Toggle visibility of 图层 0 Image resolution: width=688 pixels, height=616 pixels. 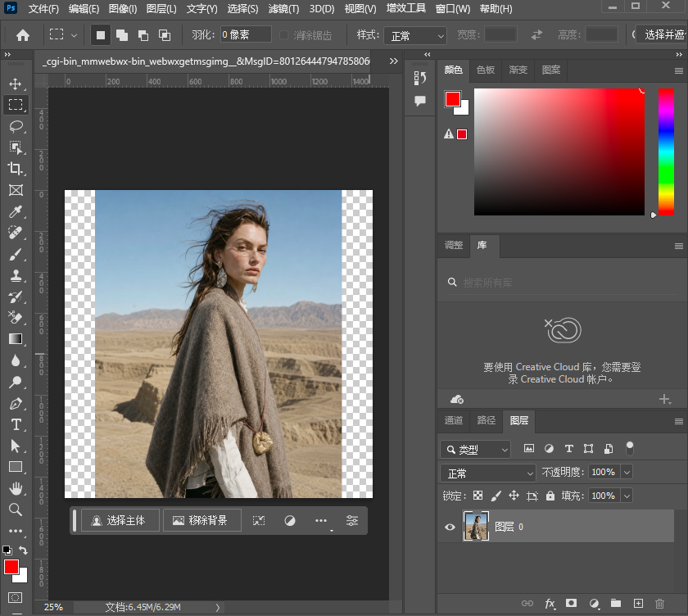450,527
